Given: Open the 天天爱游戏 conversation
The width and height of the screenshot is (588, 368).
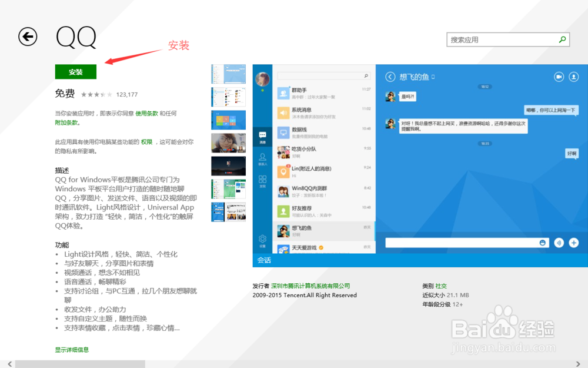Looking at the screenshot, I should tap(324, 248).
